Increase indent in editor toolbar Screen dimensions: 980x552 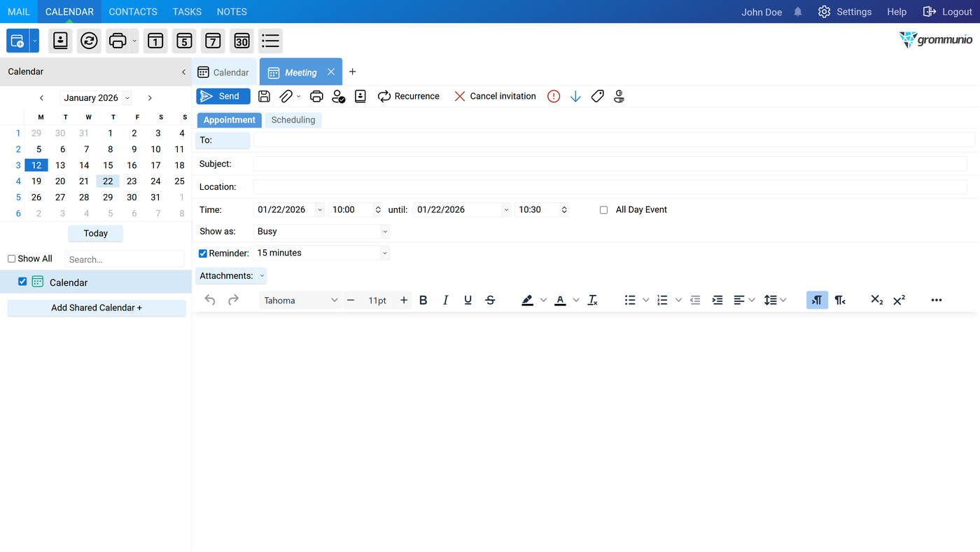(x=717, y=300)
